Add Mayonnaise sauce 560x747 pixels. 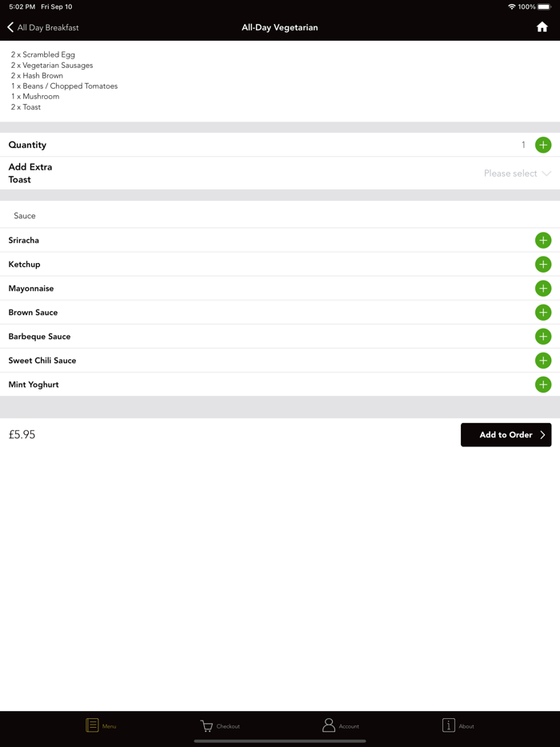pos(543,288)
